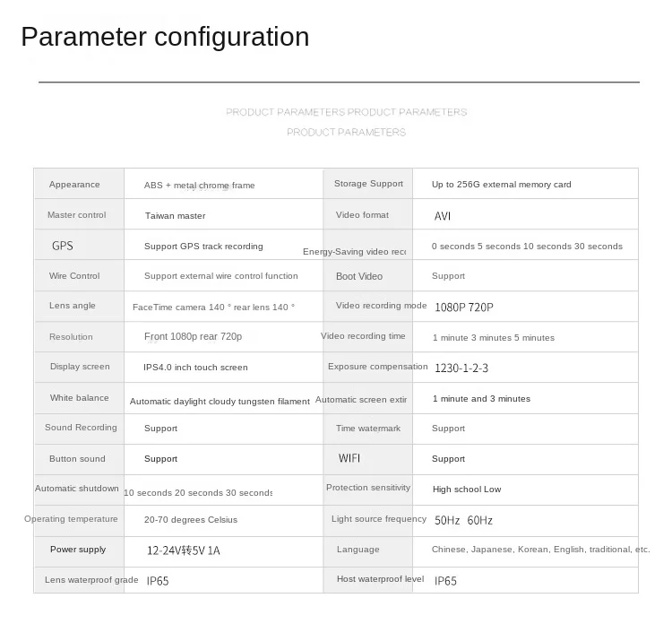Select the Exposure compensation label
Viewport: 672px width, 624px height.
377,367
